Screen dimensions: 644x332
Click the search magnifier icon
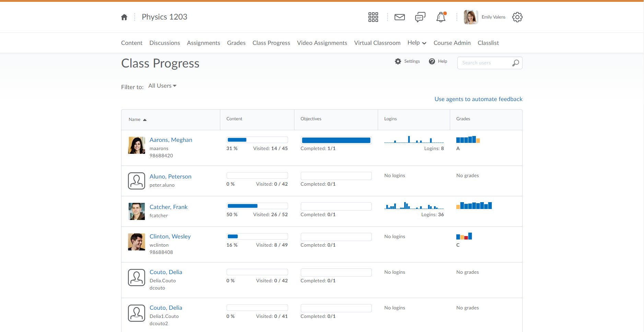coord(515,63)
